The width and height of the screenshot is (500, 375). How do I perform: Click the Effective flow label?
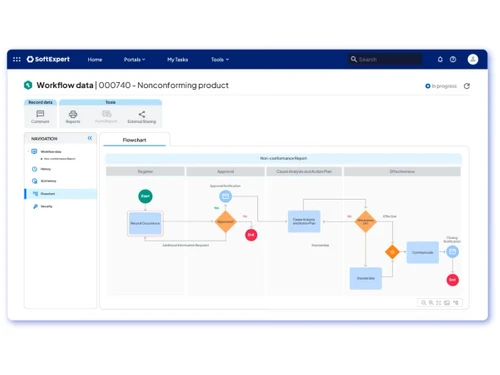click(x=389, y=216)
